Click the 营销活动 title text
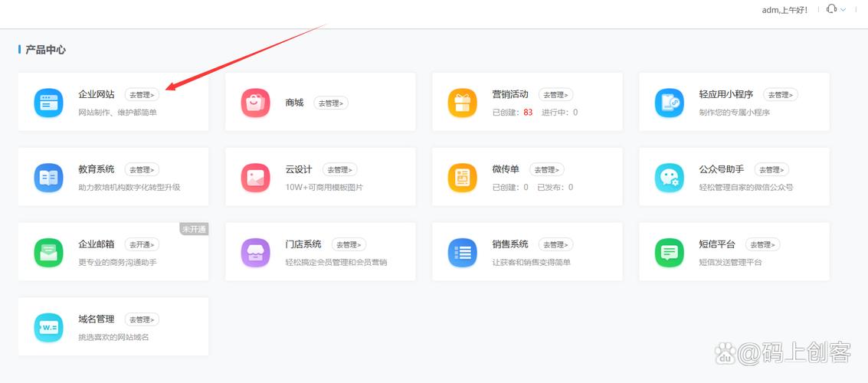The image size is (868, 383). (x=510, y=94)
